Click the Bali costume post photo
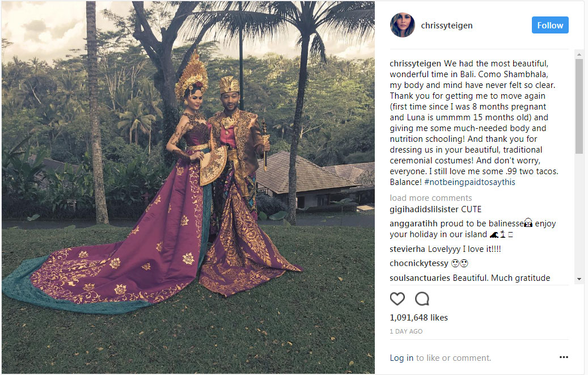The width and height of the screenshot is (588, 375). point(188,187)
